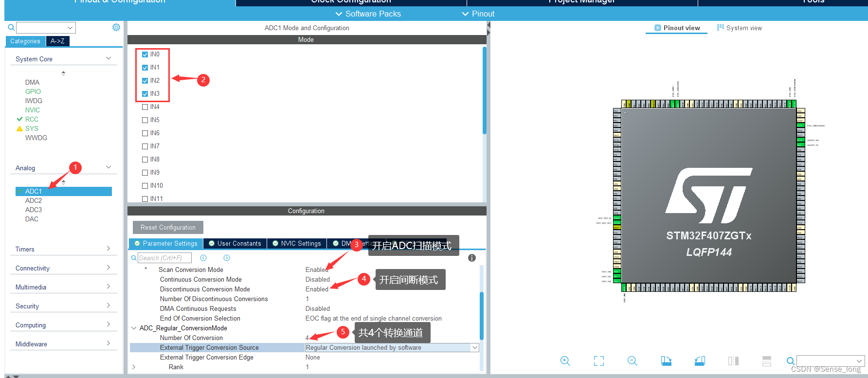Screen dimensions: 868x378
Task: Enable the IN8 channel checkbox
Action: pos(145,160)
